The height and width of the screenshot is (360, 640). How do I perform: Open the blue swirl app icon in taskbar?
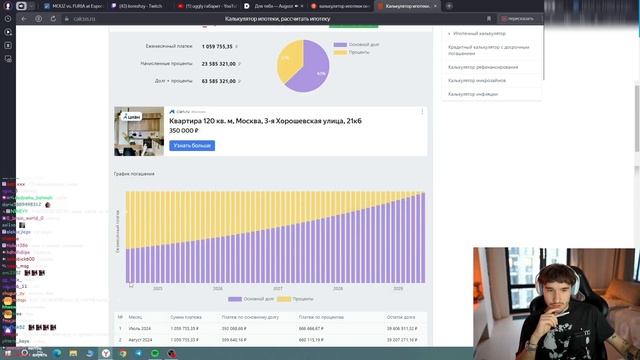pyautogui.click(x=89, y=353)
